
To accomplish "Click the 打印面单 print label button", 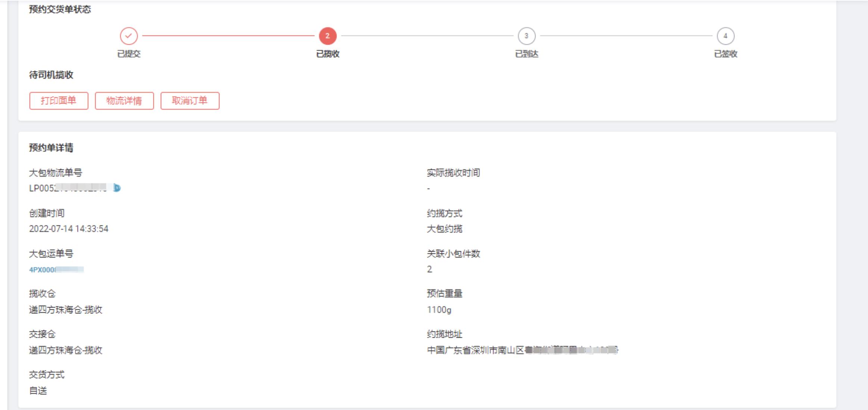I will coord(59,100).
